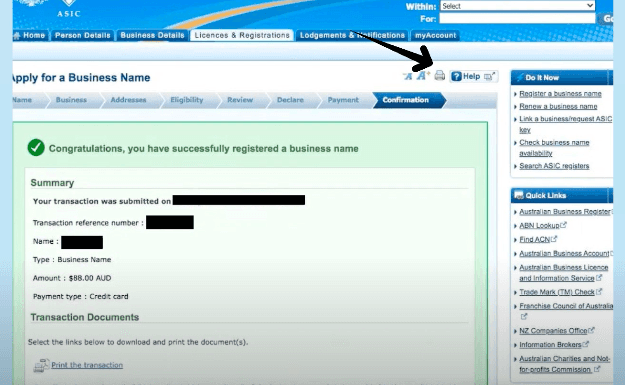Click the Transaction Documents heading
The height and width of the screenshot is (385, 625).
[x=85, y=317]
